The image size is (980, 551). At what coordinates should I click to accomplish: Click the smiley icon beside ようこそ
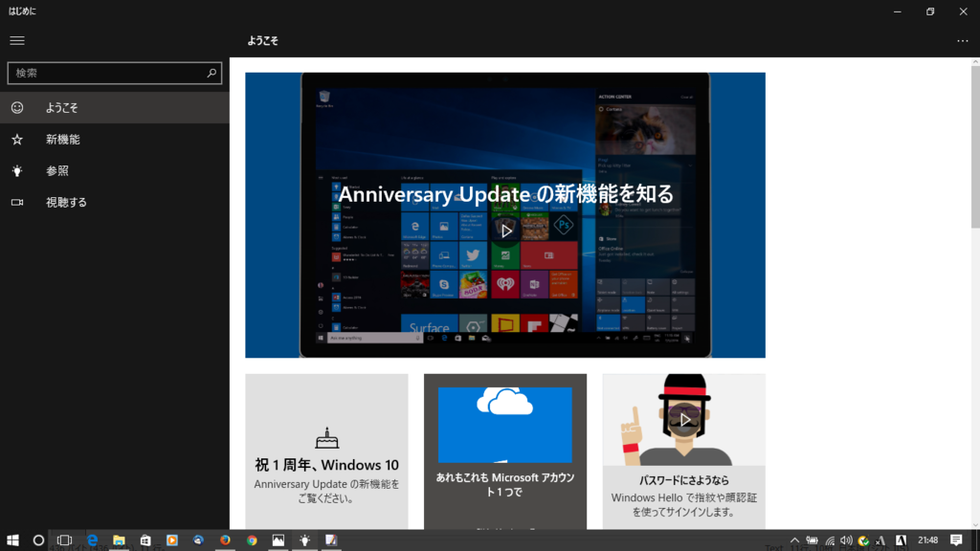pos(17,107)
